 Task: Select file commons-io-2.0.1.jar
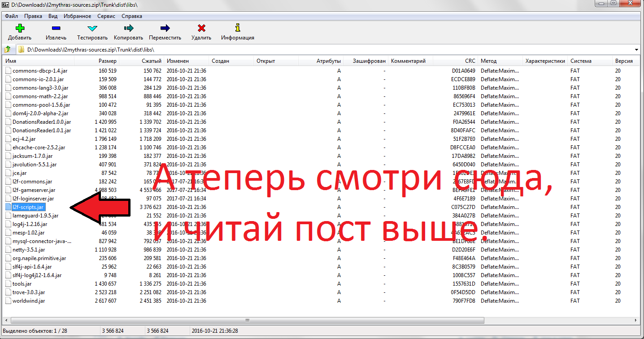pyautogui.click(x=38, y=79)
